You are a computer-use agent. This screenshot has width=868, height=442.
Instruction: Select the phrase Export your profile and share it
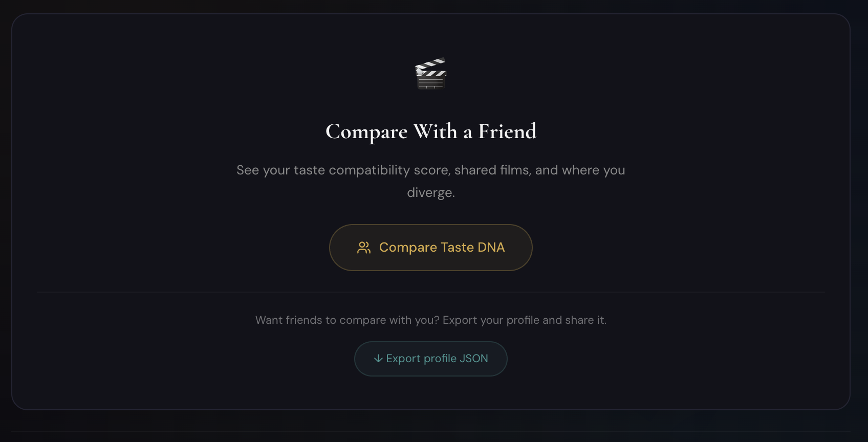(x=524, y=320)
